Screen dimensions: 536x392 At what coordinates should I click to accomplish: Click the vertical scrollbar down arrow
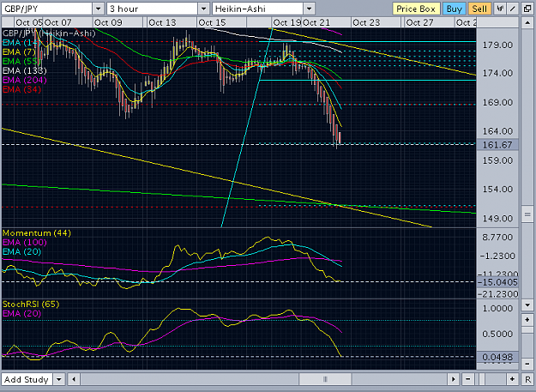(x=527, y=305)
